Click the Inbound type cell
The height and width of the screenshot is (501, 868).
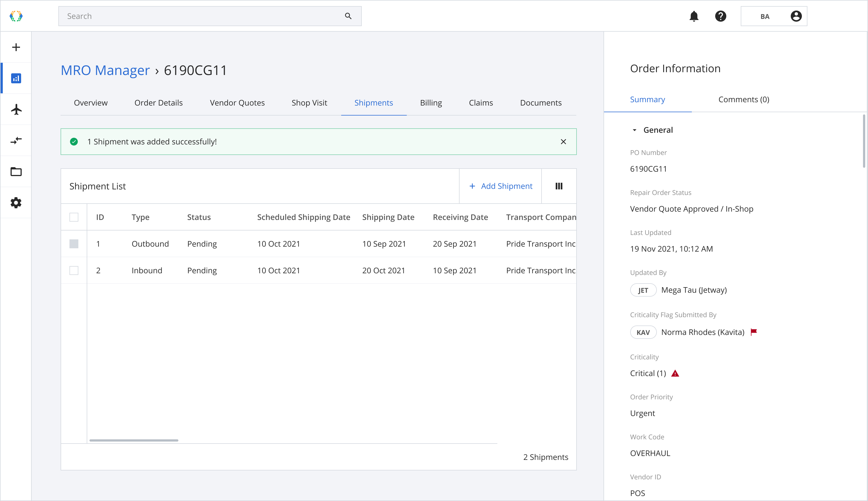tap(147, 270)
